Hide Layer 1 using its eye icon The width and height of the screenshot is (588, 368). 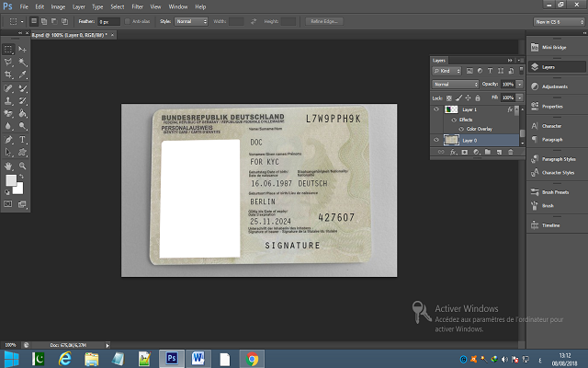click(435, 109)
